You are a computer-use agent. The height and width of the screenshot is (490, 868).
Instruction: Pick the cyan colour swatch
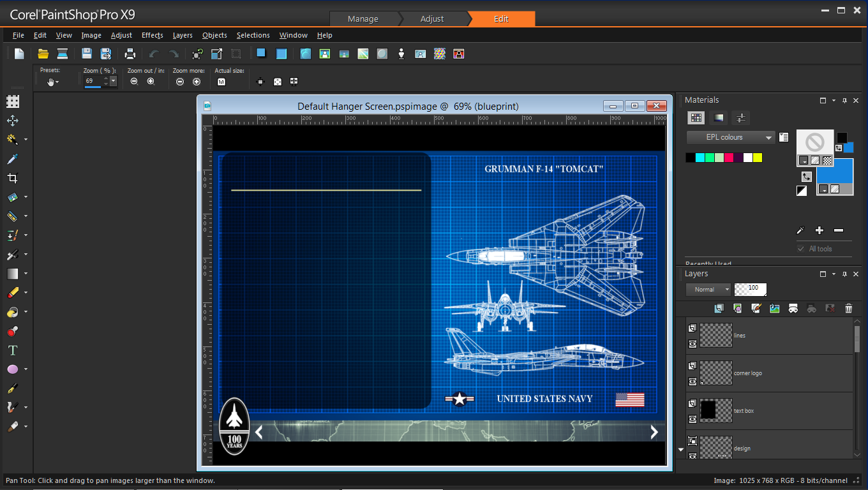(x=700, y=158)
